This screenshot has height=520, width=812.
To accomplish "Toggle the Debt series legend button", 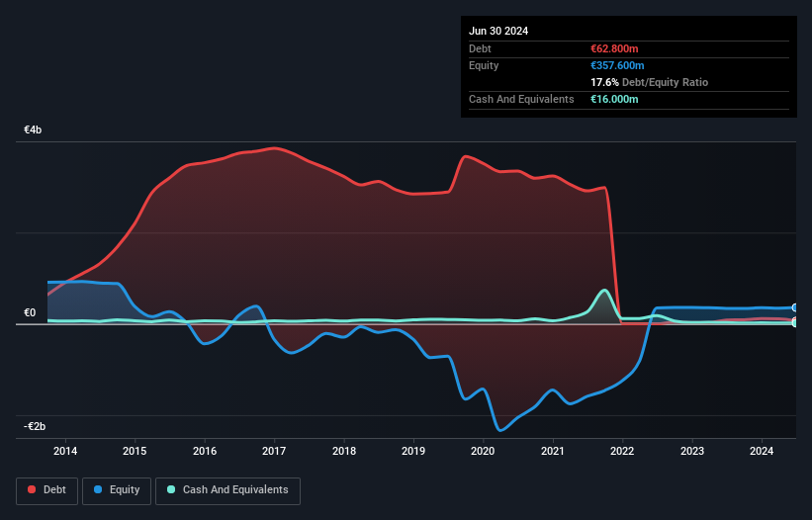I will pyautogui.click(x=46, y=490).
